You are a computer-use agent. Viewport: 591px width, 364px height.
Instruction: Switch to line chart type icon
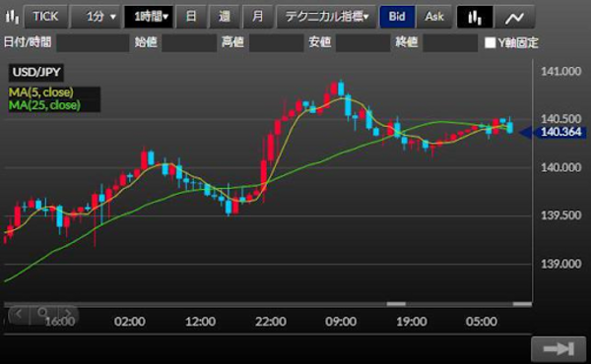click(x=514, y=17)
